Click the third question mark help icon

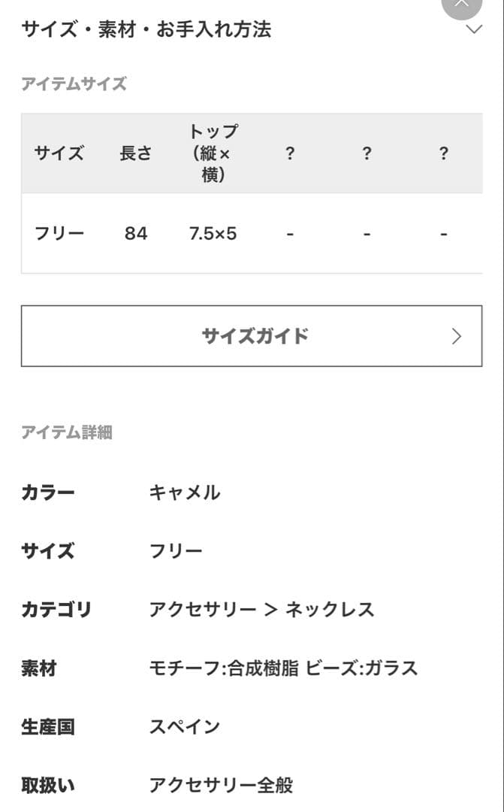[x=444, y=153]
